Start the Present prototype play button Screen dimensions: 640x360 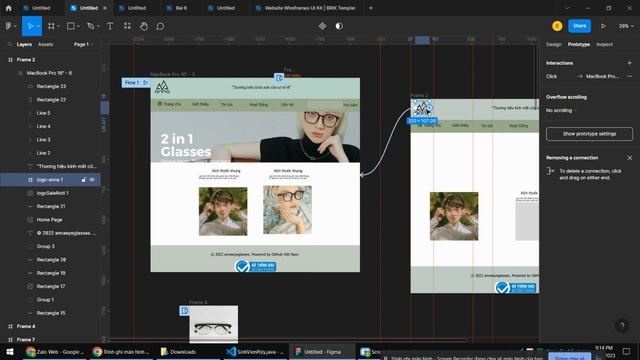[603, 26]
